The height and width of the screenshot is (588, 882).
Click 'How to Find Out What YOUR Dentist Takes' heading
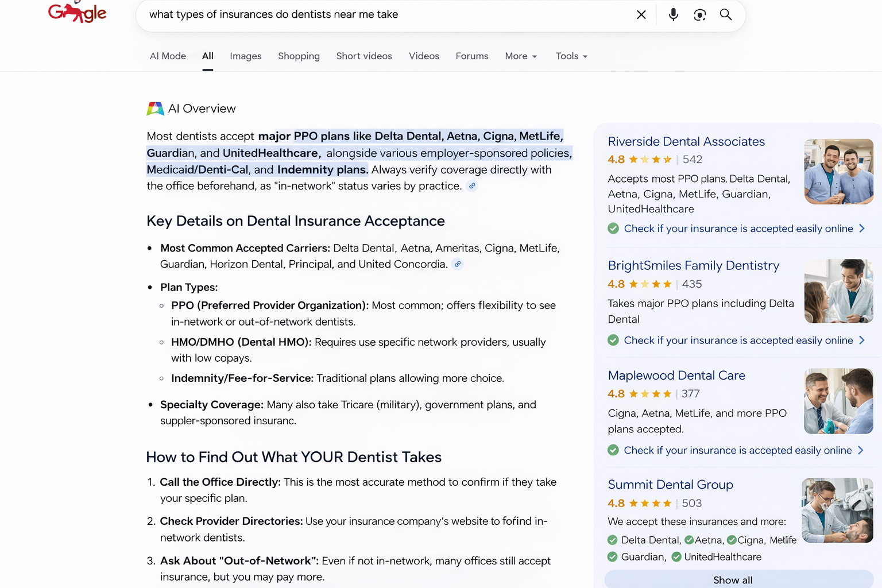[294, 457]
